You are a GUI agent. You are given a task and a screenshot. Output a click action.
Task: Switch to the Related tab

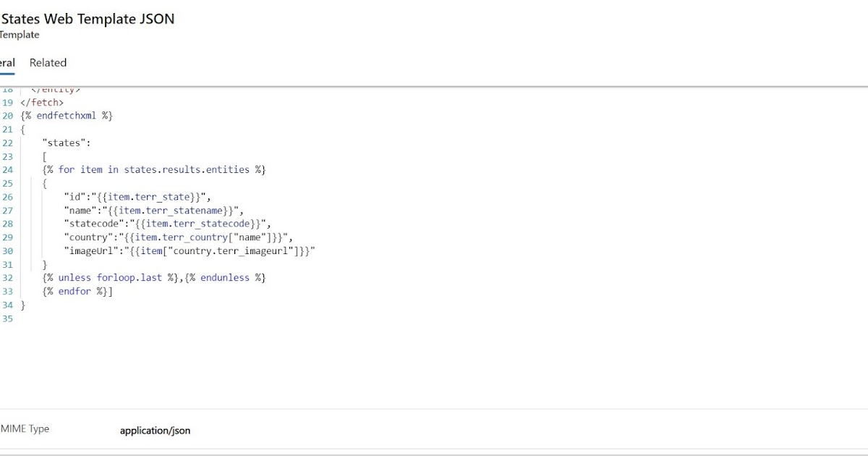coord(48,63)
